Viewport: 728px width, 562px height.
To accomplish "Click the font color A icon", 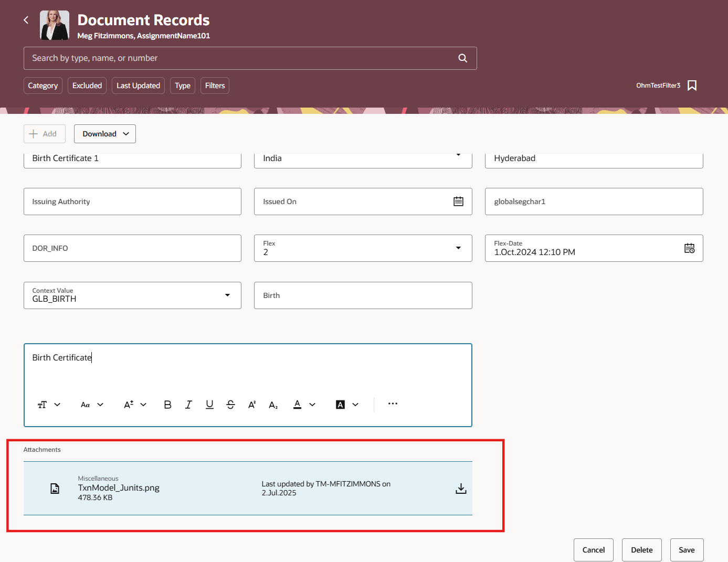I will pyautogui.click(x=297, y=405).
